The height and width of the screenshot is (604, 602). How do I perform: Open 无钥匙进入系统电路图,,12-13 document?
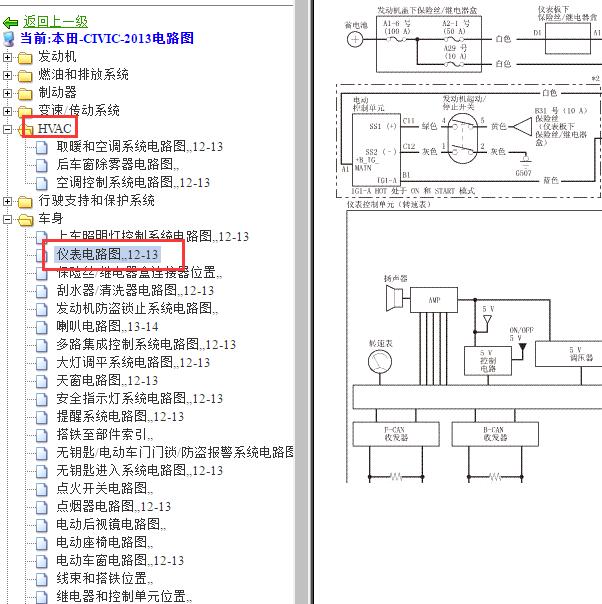pos(139,470)
